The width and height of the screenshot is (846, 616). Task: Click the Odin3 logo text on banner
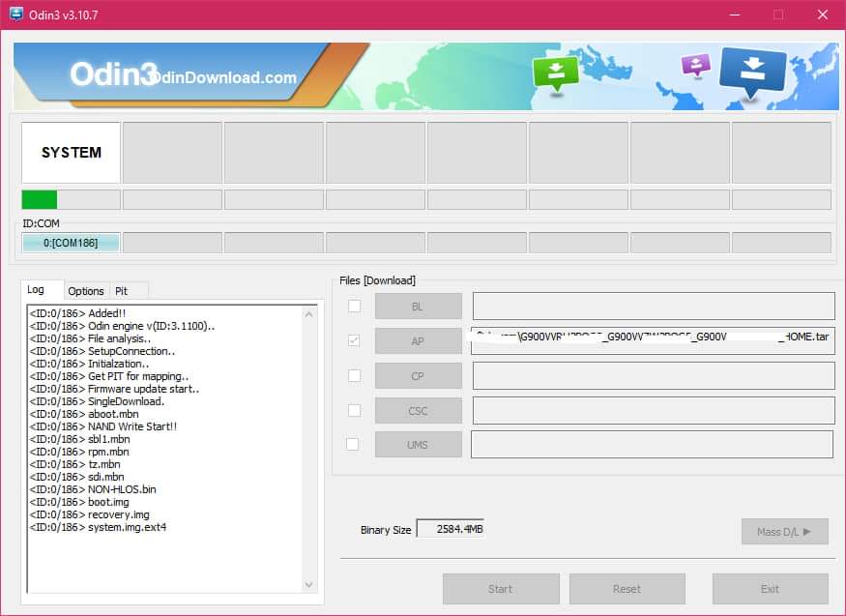113,73
